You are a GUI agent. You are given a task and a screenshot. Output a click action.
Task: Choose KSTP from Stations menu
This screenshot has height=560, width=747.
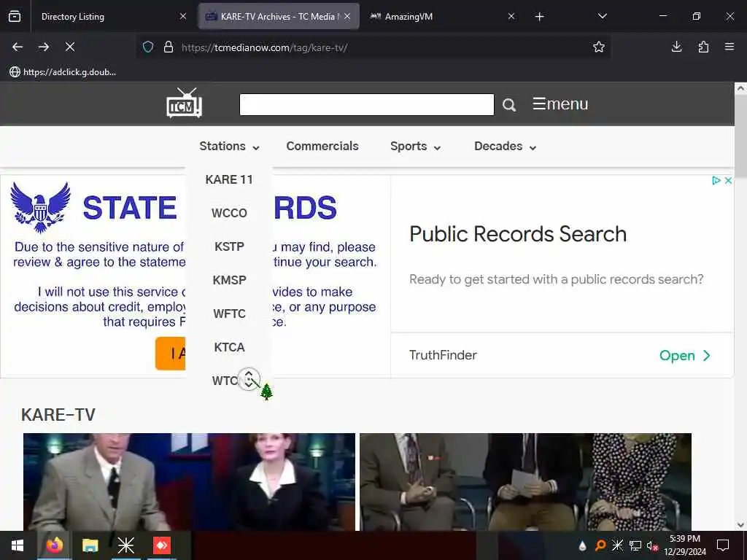point(229,246)
